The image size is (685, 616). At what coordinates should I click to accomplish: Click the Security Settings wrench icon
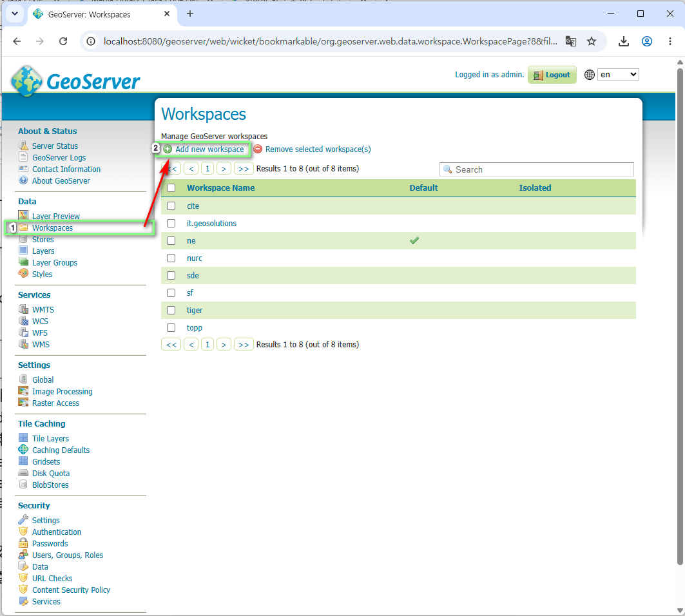pos(23,519)
